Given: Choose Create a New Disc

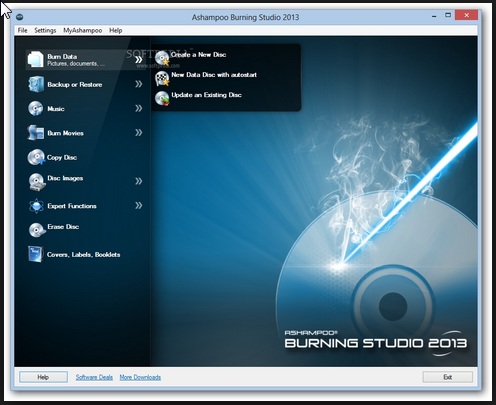Looking at the screenshot, I should coord(199,54).
